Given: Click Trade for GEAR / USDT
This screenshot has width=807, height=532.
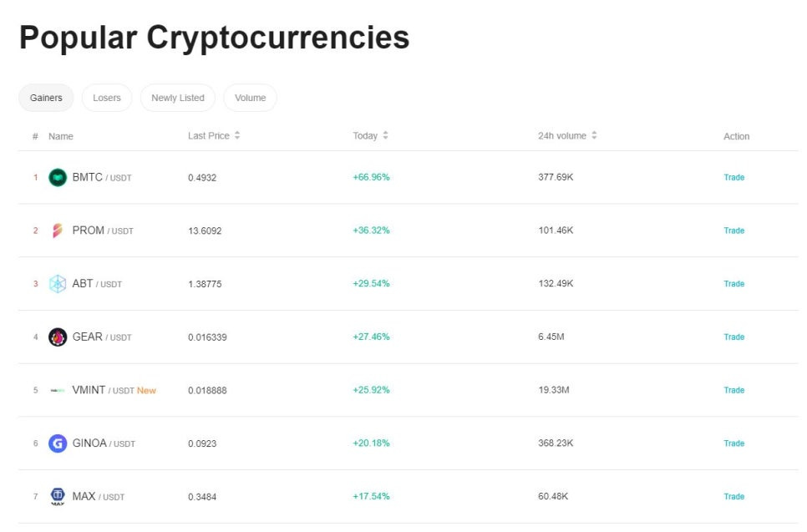Looking at the screenshot, I should click(x=734, y=337).
